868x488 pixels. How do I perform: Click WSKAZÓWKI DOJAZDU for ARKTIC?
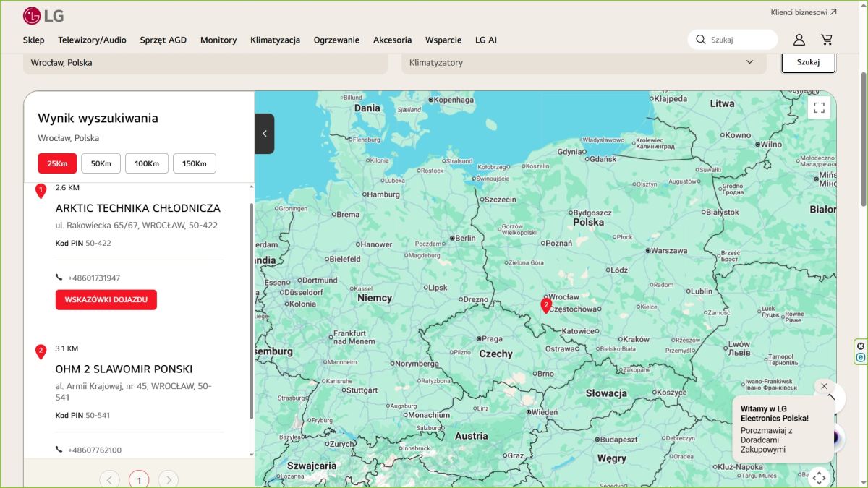coord(106,299)
